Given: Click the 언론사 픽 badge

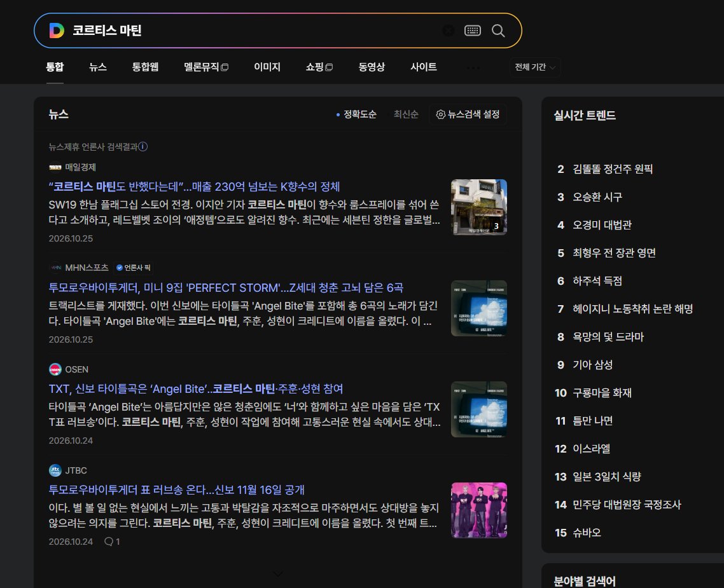Looking at the screenshot, I should point(134,268).
